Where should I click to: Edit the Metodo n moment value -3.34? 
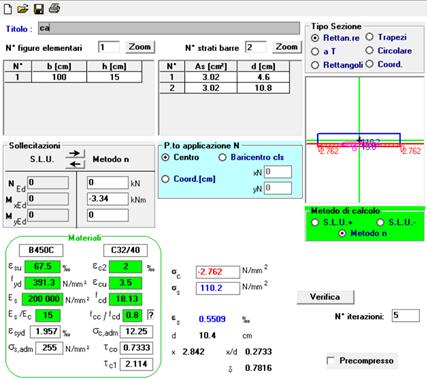pos(107,199)
